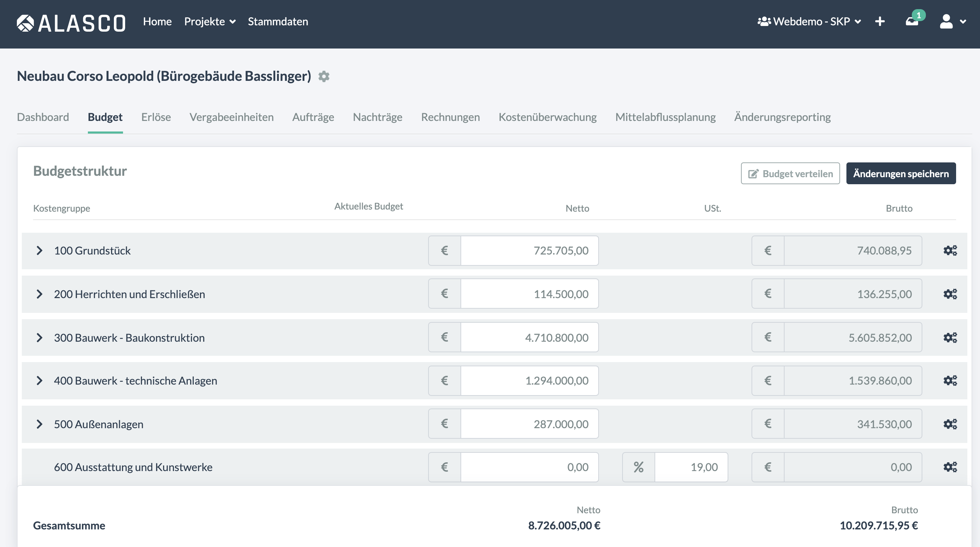Switch to the Dashboard tab
This screenshot has height=547, width=980.
tap(43, 117)
